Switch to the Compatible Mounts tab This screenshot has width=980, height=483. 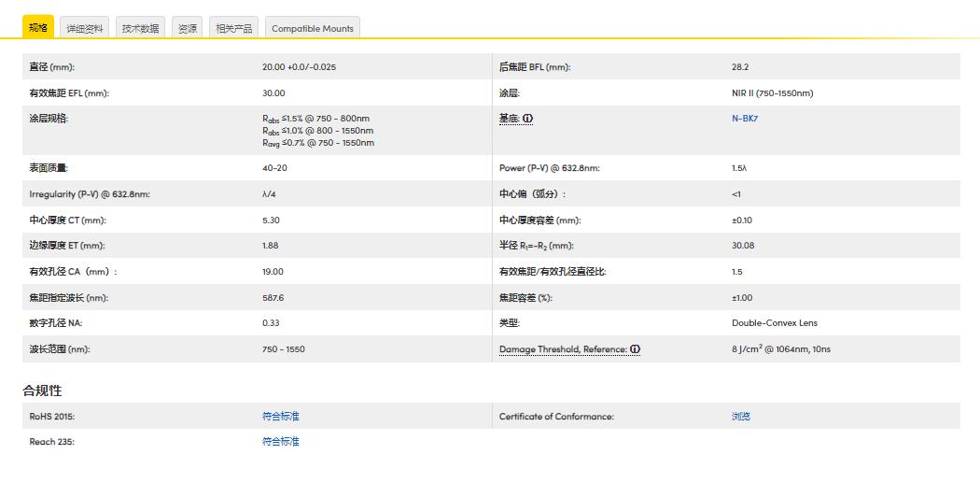(x=313, y=28)
